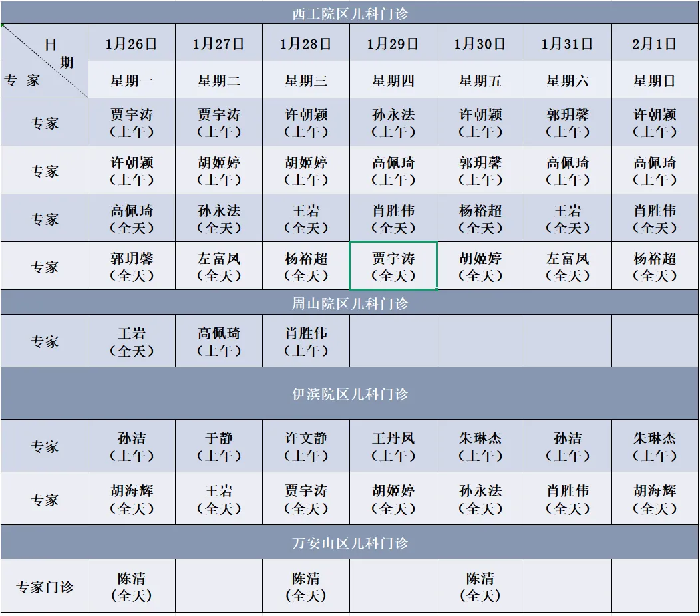Click the 于静 (上午) cell
Viewport: 700px width, 616px height.
click(x=219, y=446)
